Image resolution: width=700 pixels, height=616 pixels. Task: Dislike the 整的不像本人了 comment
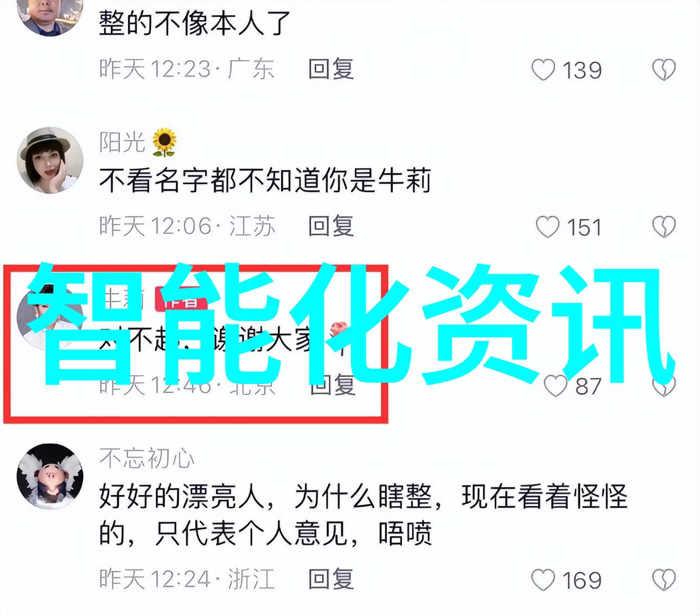[x=664, y=70]
